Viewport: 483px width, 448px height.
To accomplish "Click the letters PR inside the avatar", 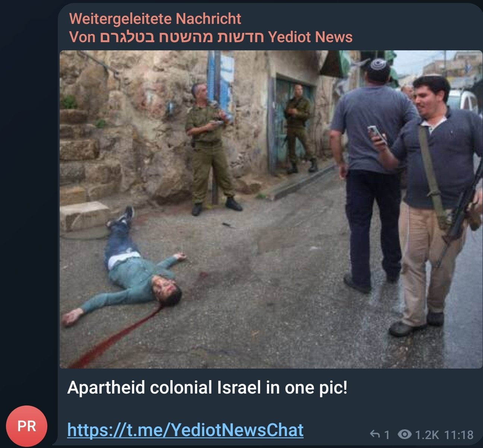I will tap(26, 426).
